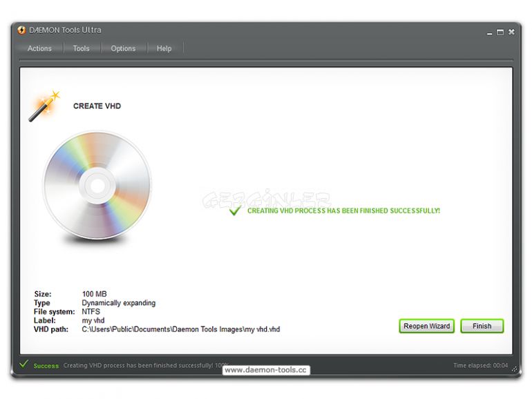
Task: Maximize the DAEMON Tools Ultra window
Action: click(x=500, y=32)
